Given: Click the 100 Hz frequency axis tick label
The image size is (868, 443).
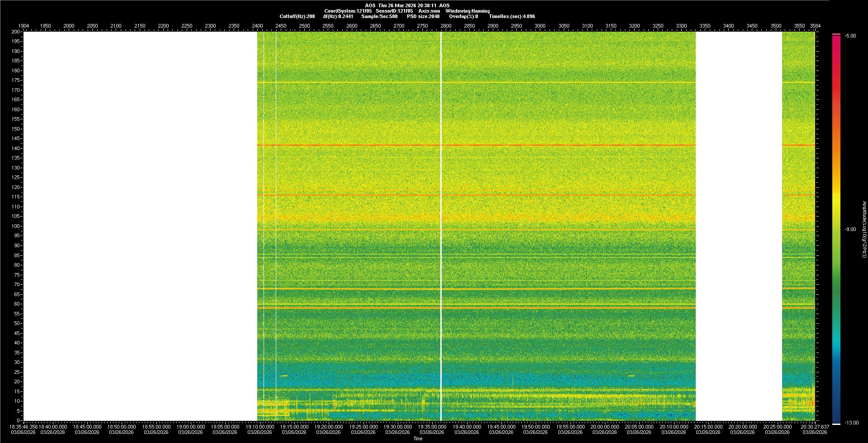Looking at the screenshot, I should [16, 226].
